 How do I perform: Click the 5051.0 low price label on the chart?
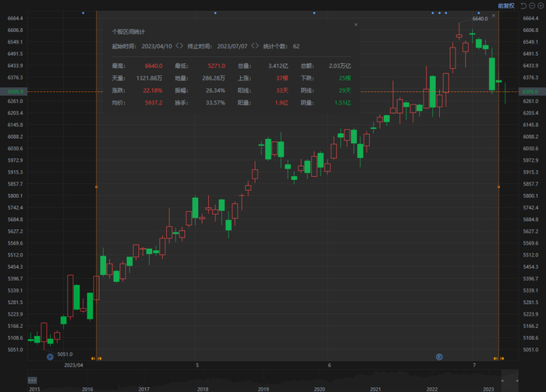pyautogui.click(x=65, y=354)
